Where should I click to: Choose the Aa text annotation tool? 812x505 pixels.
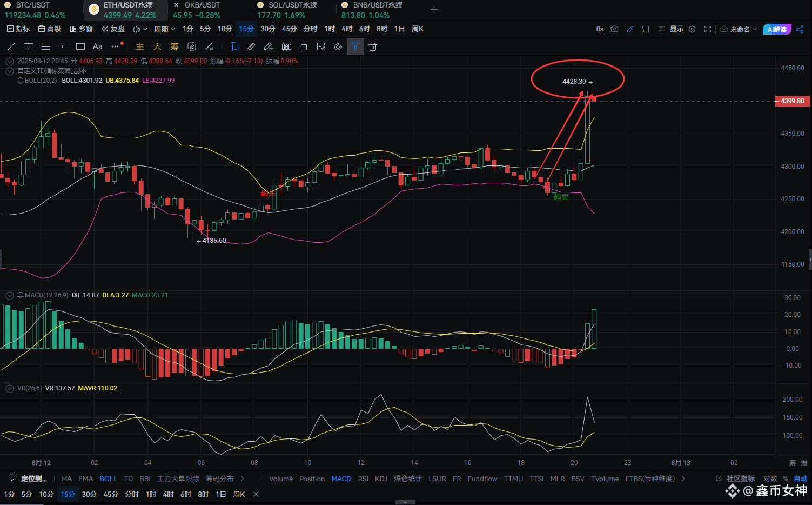coord(98,46)
